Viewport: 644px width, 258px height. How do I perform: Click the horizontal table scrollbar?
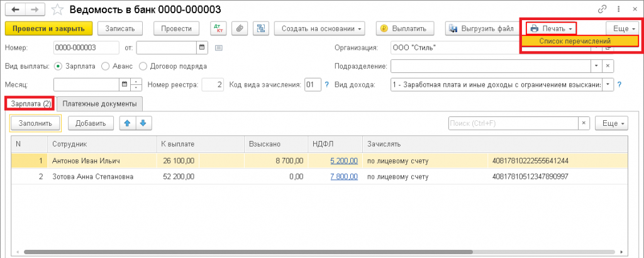pyautogui.click(x=248, y=252)
